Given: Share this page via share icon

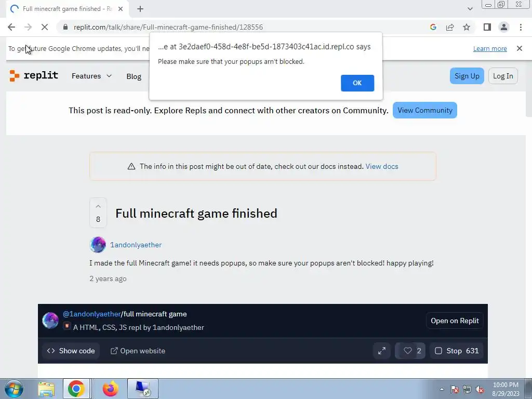Looking at the screenshot, I should pyautogui.click(x=450, y=27).
